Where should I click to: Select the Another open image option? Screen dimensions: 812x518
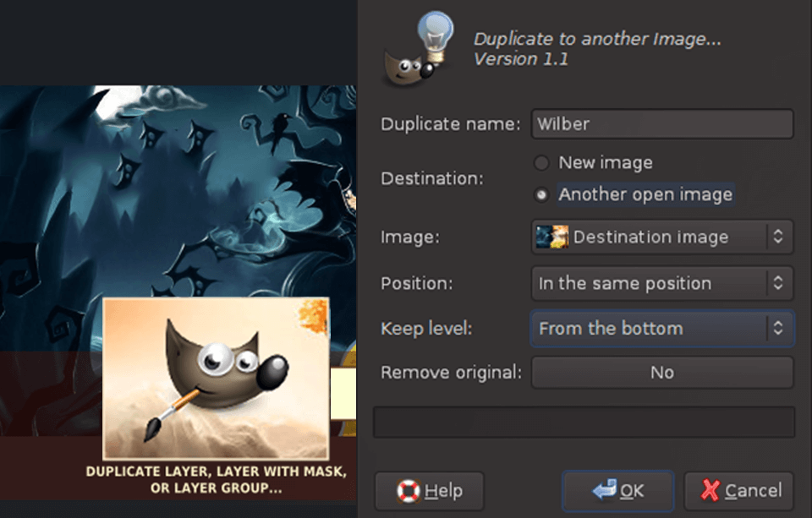(x=540, y=194)
